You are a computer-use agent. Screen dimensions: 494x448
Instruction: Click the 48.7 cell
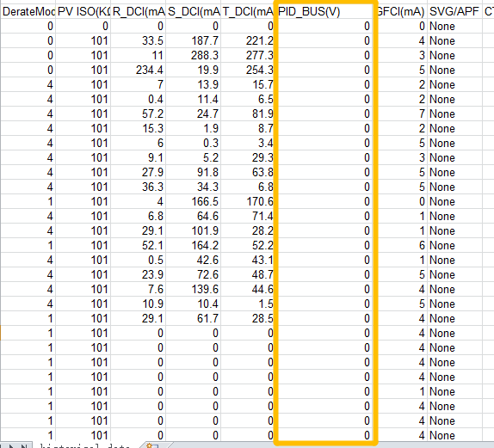248,274
